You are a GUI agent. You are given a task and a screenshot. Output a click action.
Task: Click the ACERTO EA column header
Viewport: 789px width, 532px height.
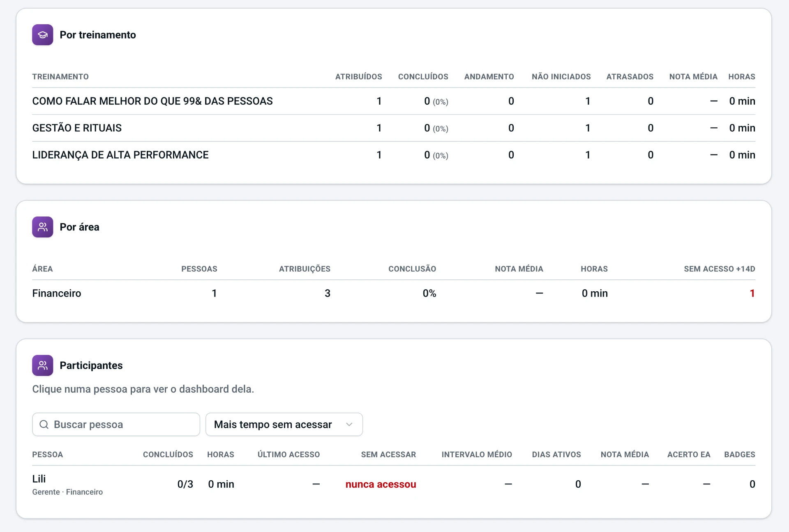[x=689, y=455]
